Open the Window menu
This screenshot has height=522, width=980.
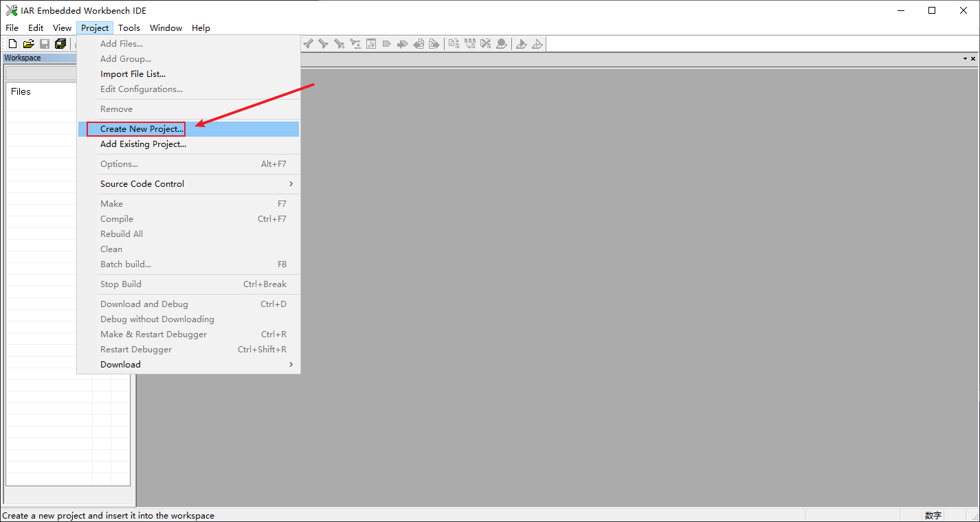[166, 28]
